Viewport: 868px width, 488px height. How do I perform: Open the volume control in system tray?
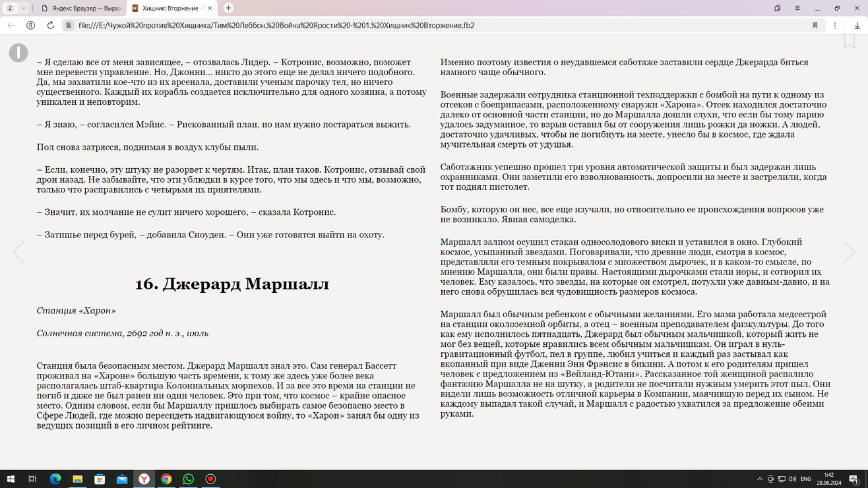point(792,479)
